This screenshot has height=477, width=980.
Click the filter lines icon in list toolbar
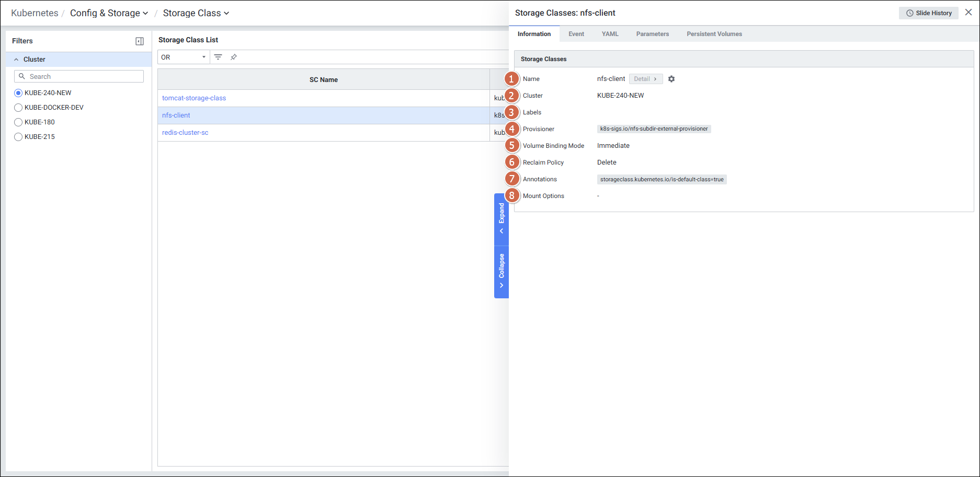coord(218,57)
